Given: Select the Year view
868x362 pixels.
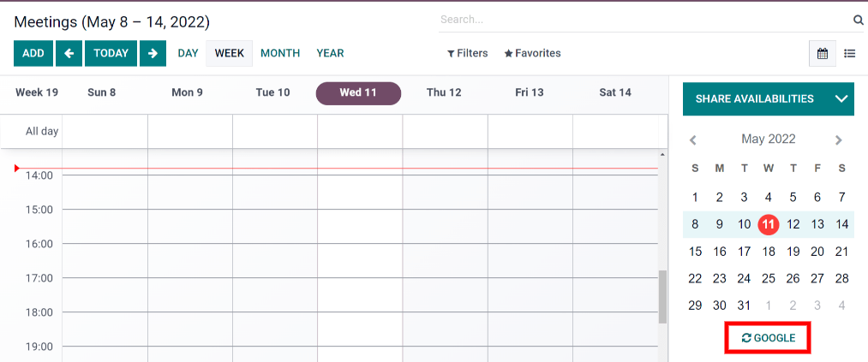Looking at the screenshot, I should click(x=330, y=53).
